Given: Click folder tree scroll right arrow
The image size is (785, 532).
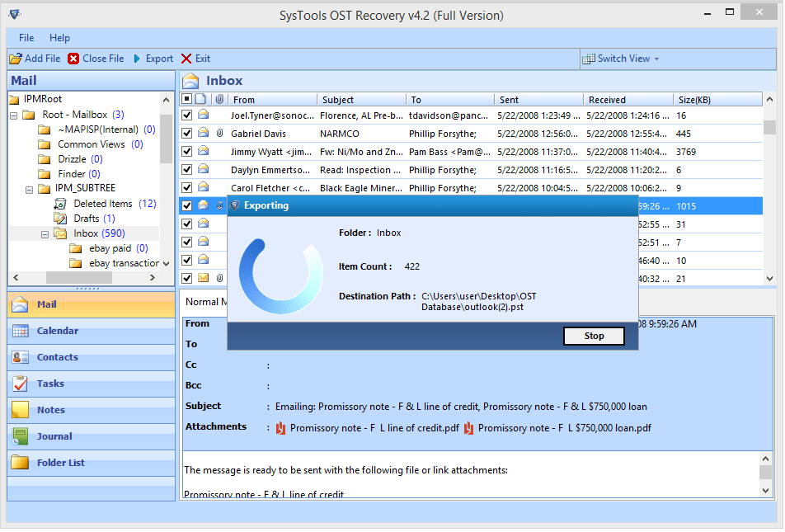Looking at the screenshot, I should point(153,278).
